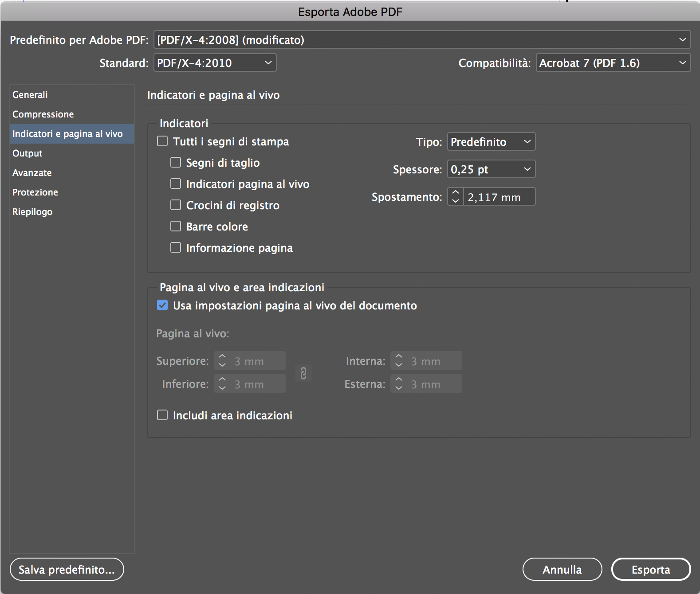
Task: Enable Barre colore checkbox
Action: coord(176,226)
